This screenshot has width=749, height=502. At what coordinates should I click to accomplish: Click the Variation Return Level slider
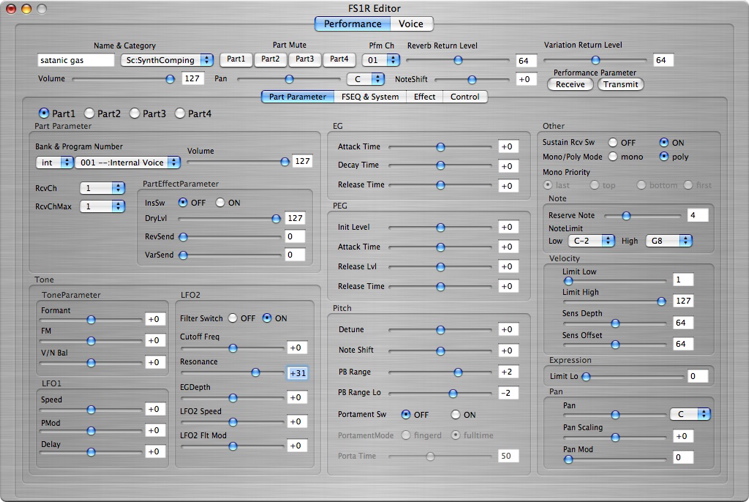[595, 60]
